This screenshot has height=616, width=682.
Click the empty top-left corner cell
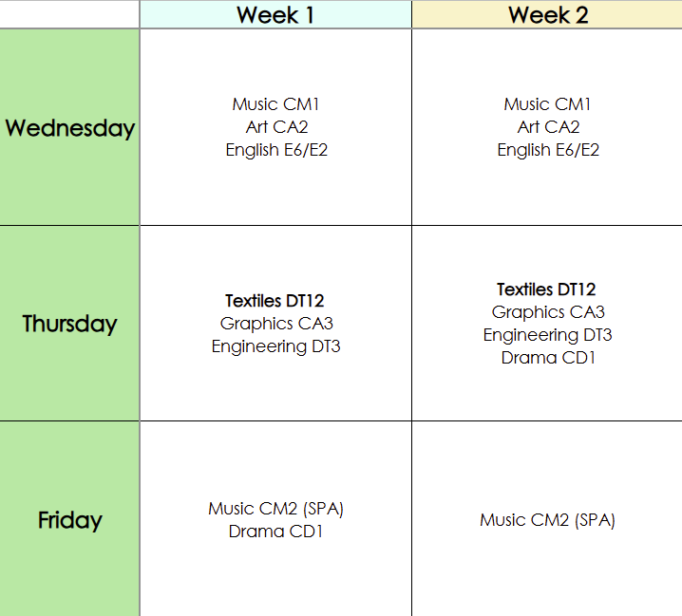tap(70, 14)
